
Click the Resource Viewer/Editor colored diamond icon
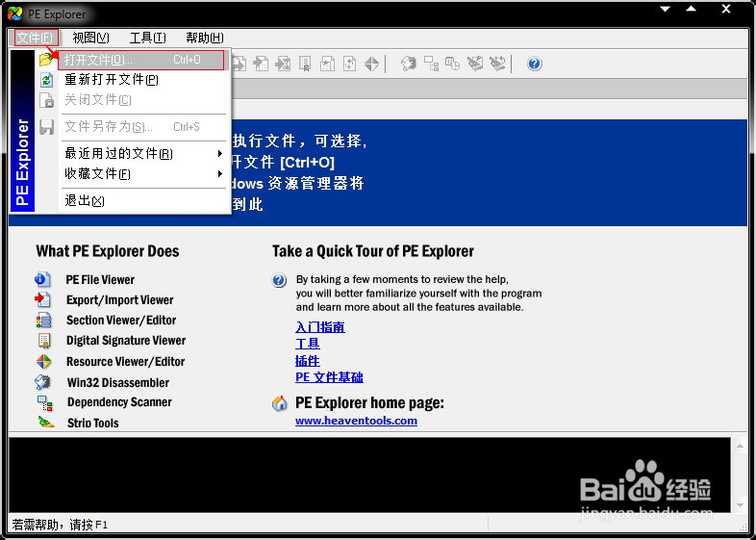(44, 362)
